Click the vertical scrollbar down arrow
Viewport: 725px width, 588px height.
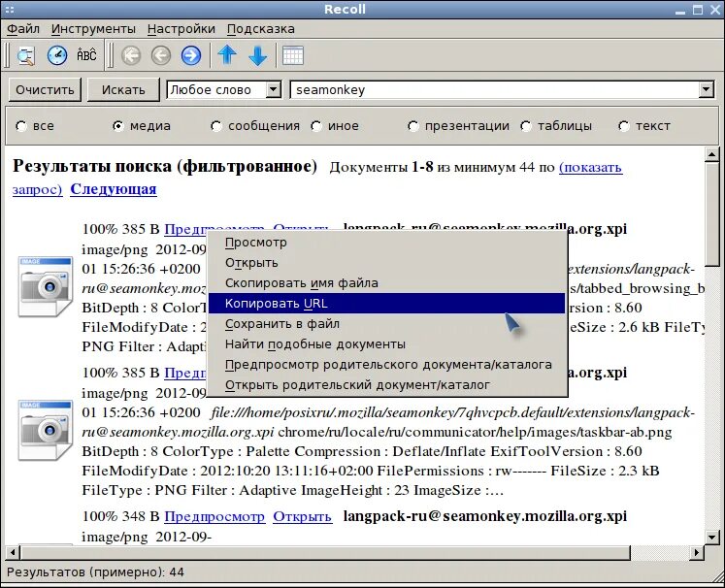[x=712, y=537]
